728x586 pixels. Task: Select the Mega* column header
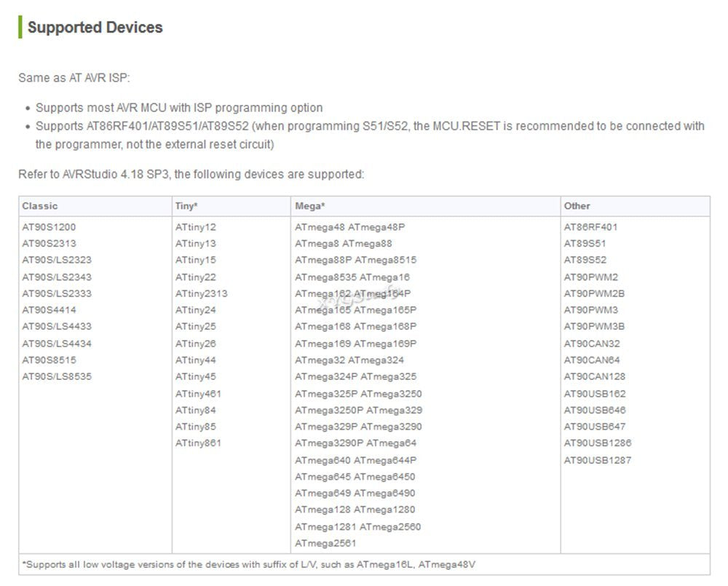[309, 206]
